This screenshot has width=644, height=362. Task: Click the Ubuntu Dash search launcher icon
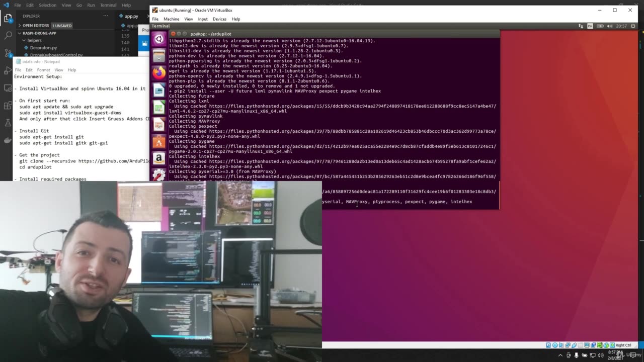[x=159, y=39]
